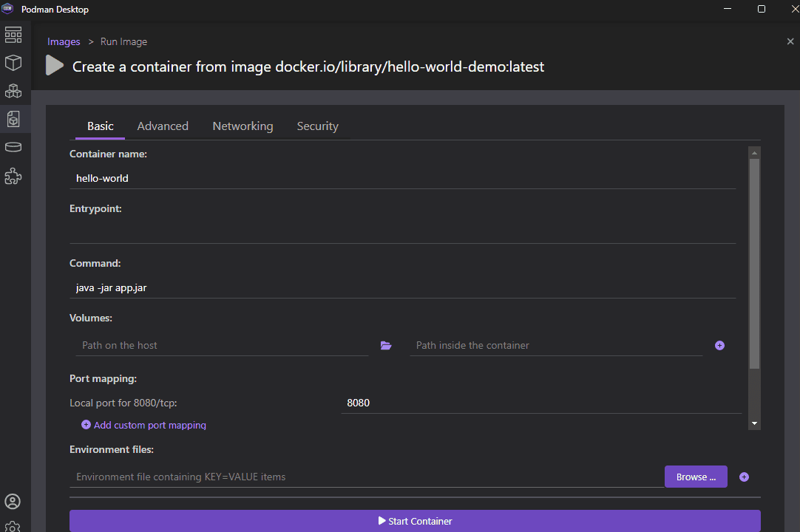Open the Accounts icon in sidebar
The height and width of the screenshot is (532, 800).
pyautogui.click(x=13, y=502)
